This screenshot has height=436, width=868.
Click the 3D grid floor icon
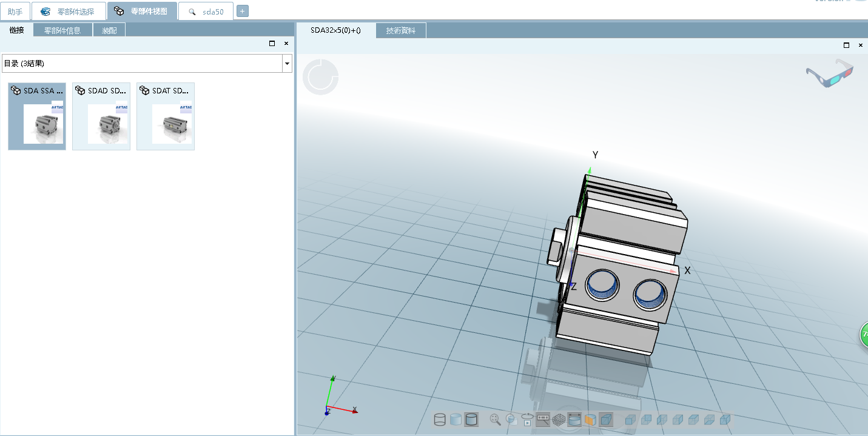click(x=559, y=419)
